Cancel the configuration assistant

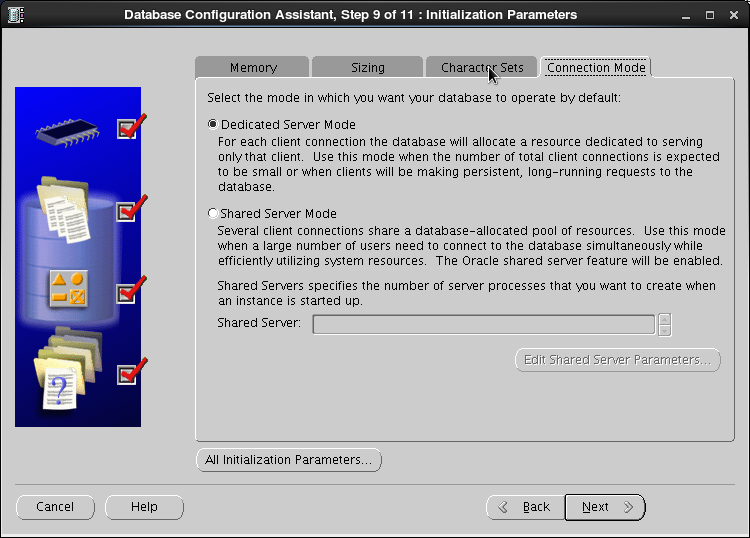point(55,507)
